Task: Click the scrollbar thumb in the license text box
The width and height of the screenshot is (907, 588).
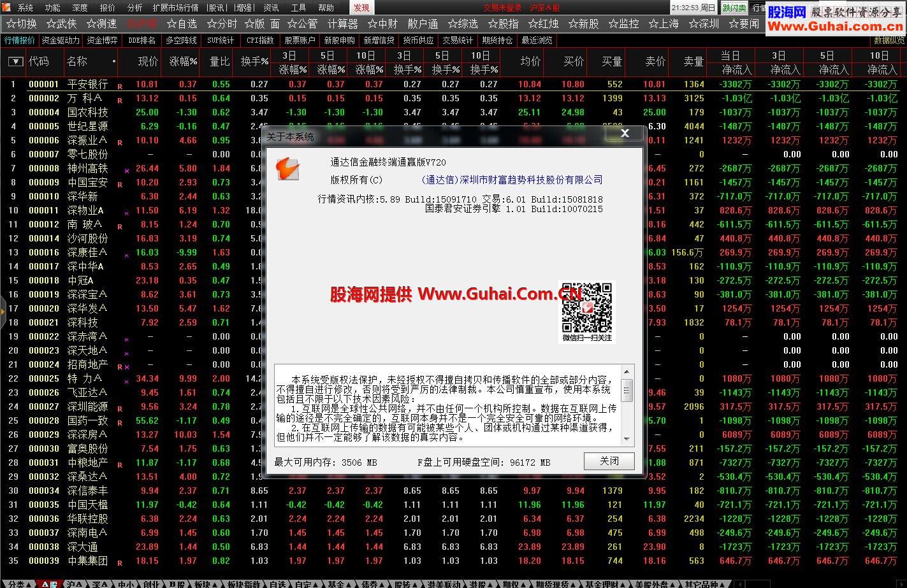Action: pyautogui.click(x=627, y=389)
